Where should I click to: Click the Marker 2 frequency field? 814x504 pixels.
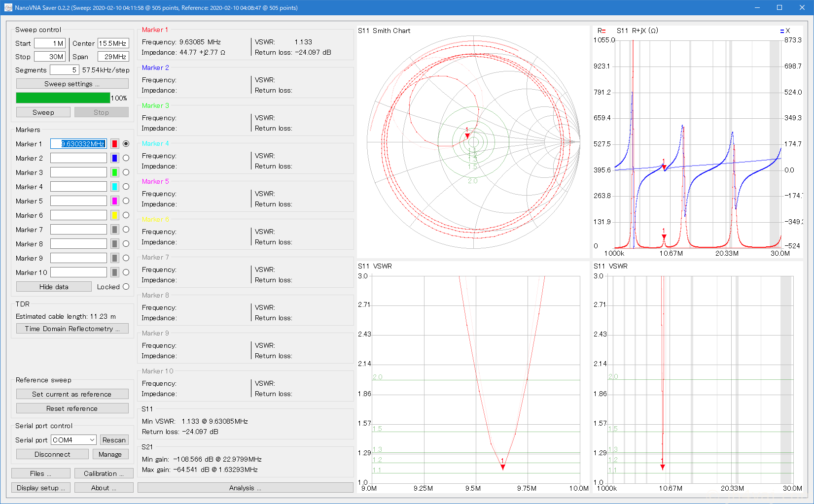pos(78,158)
